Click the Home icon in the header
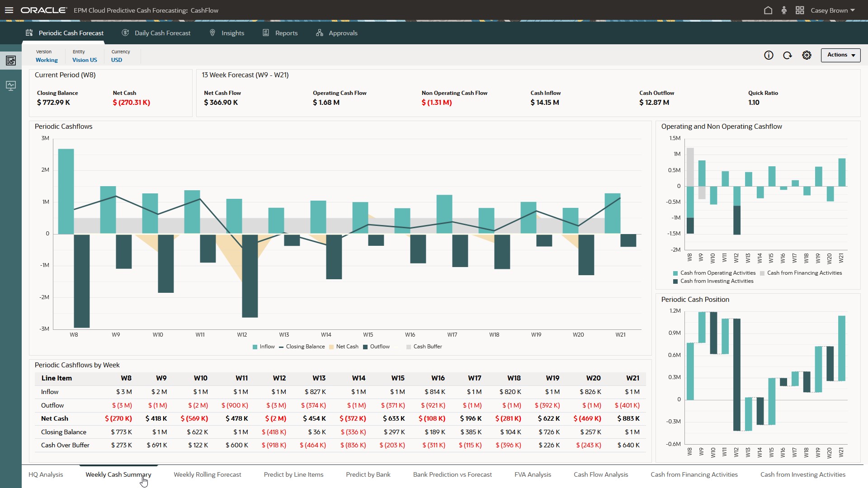The height and width of the screenshot is (488, 868). [768, 10]
